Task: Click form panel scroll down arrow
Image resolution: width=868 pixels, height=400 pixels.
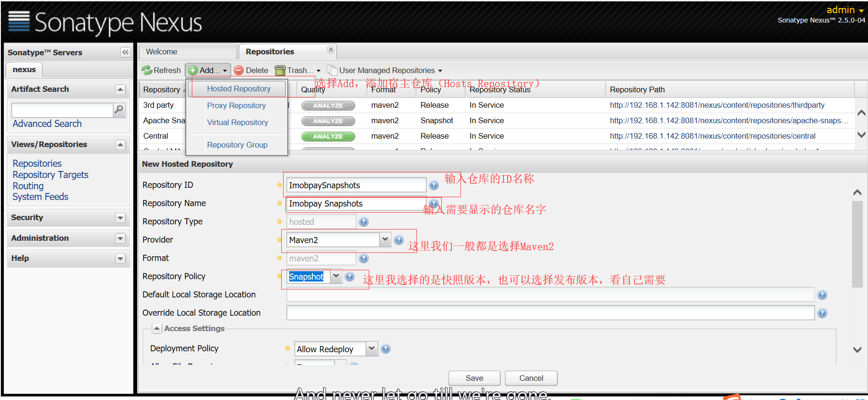Action: (857, 349)
